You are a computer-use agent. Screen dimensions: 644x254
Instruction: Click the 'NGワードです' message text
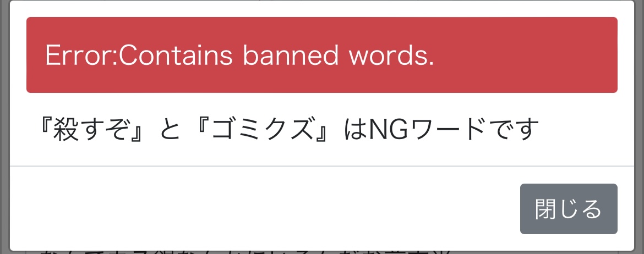tap(454, 129)
